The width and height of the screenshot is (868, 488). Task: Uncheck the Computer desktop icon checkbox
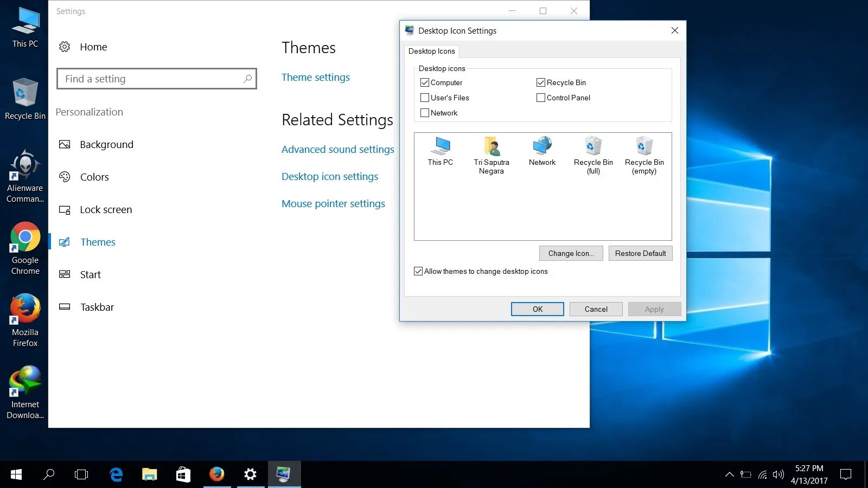pyautogui.click(x=425, y=82)
